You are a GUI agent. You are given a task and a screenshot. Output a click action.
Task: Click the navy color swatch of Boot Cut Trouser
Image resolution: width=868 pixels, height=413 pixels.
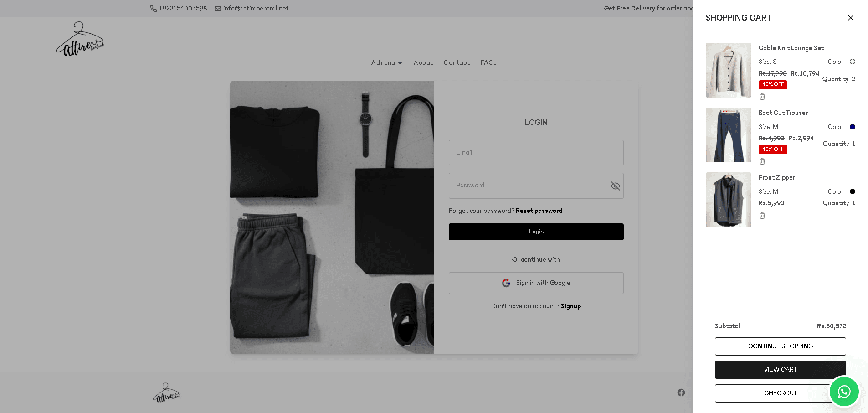click(x=853, y=127)
